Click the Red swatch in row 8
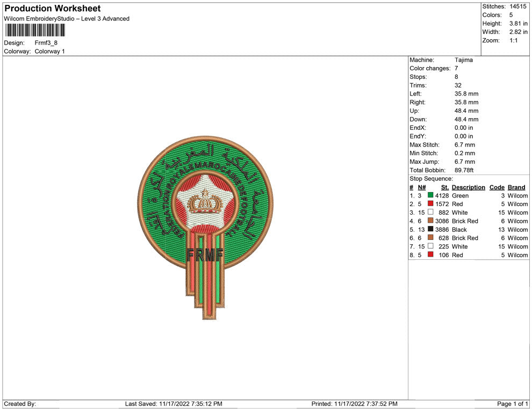This screenshot has height=409, width=532. (430, 254)
